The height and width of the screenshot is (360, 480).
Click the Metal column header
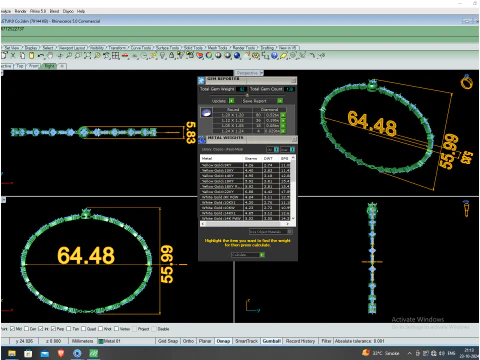(x=221, y=158)
